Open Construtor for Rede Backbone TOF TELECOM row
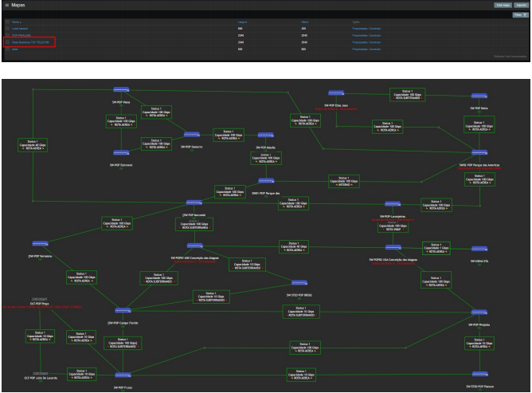This screenshot has height=393, width=532. pos(375,42)
